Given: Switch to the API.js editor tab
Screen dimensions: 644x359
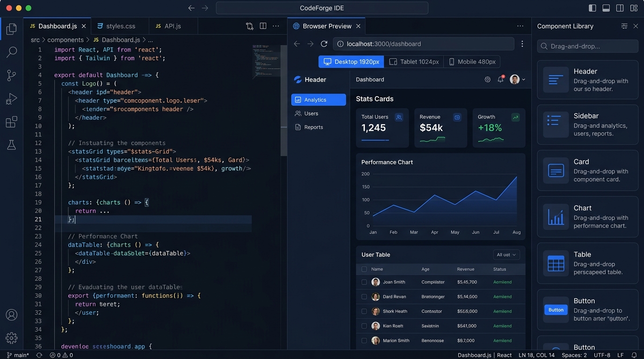Looking at the screenshot, I should (173, 26).
